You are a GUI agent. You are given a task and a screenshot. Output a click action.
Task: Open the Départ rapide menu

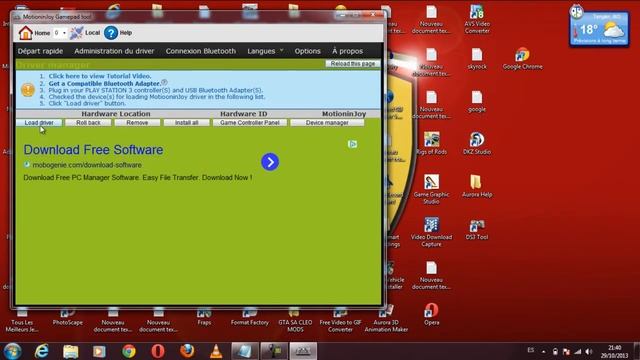[40, 51]
